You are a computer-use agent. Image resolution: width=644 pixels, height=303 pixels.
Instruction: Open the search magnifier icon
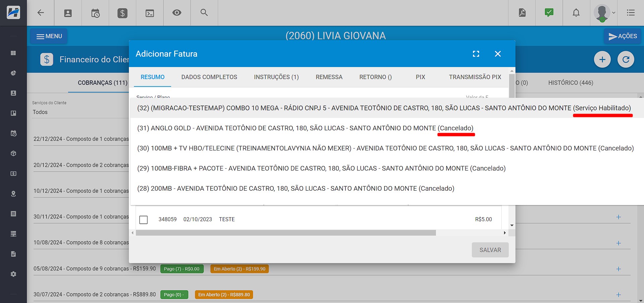click(x=204, y=13)
